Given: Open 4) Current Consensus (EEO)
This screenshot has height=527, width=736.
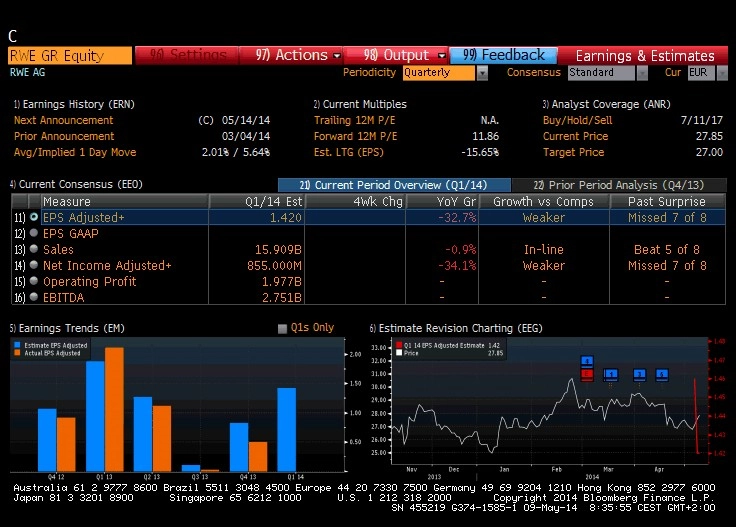Looking at the screenshot, I should coord(76,184).
